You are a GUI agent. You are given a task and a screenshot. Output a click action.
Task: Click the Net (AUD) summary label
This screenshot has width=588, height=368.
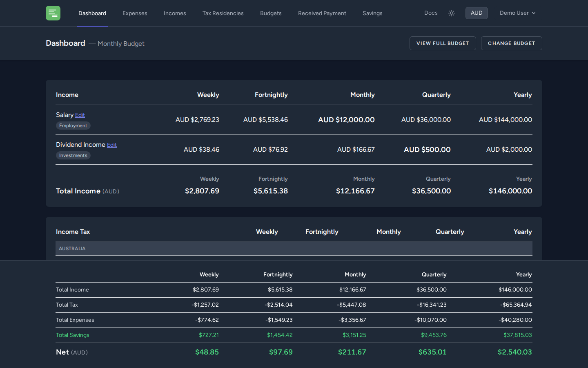click(72, 352)
